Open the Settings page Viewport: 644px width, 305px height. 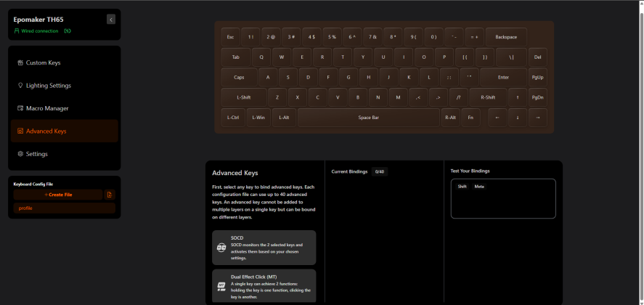pos(65,154)
